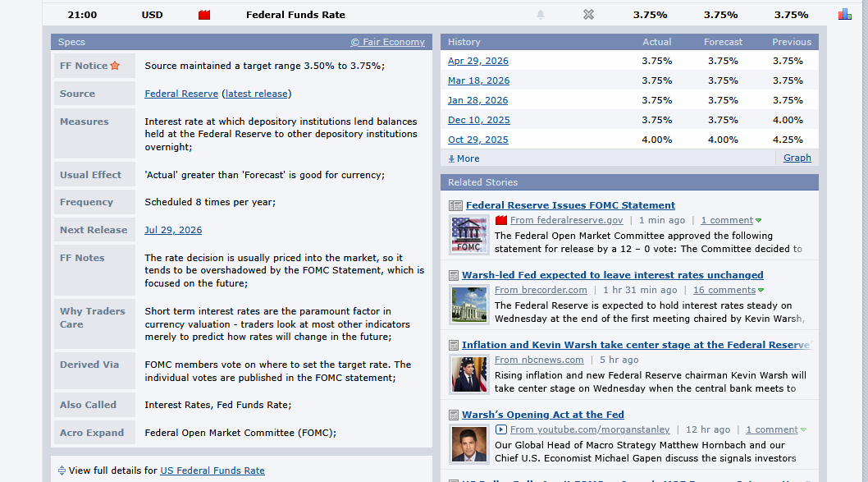Open the Federal Reserve building thumbnail
Image resolution: width=868 pixels, height=482 pixels.
click(x=469, y=305)
